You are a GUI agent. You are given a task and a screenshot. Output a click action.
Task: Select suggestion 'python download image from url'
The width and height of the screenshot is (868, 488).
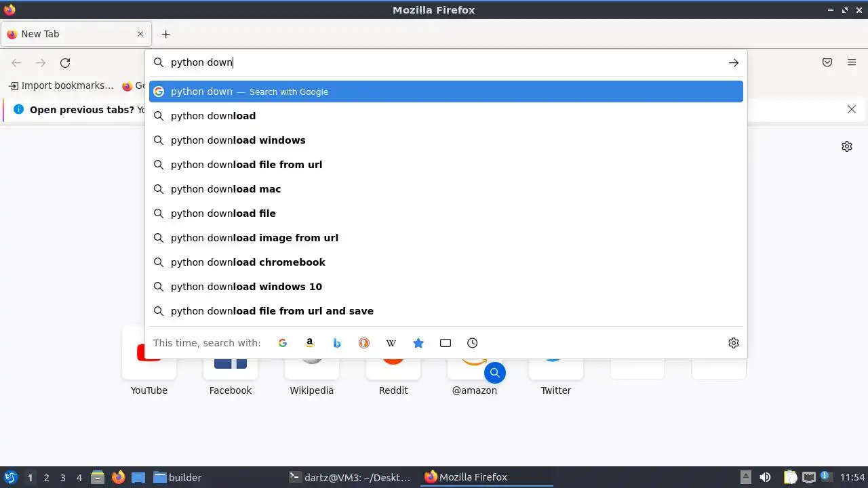(x=446, y=238)
